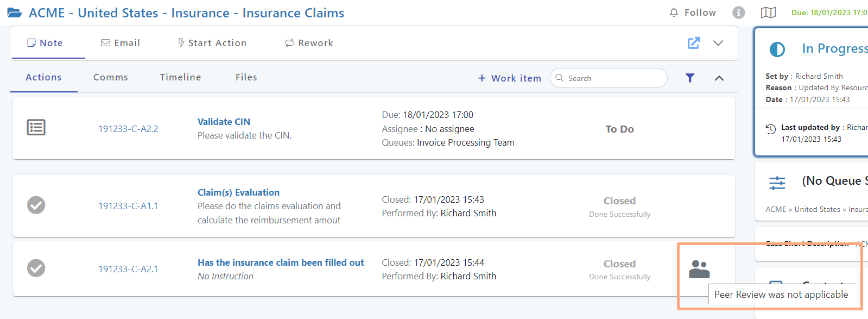Open the Comms tab

tap(111, 77)
